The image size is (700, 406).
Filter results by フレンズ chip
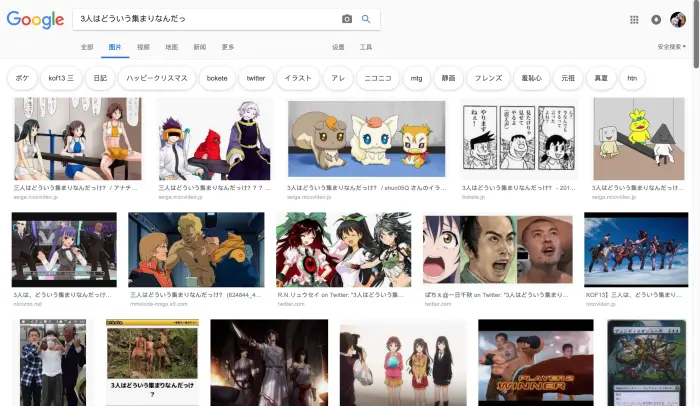488,78
